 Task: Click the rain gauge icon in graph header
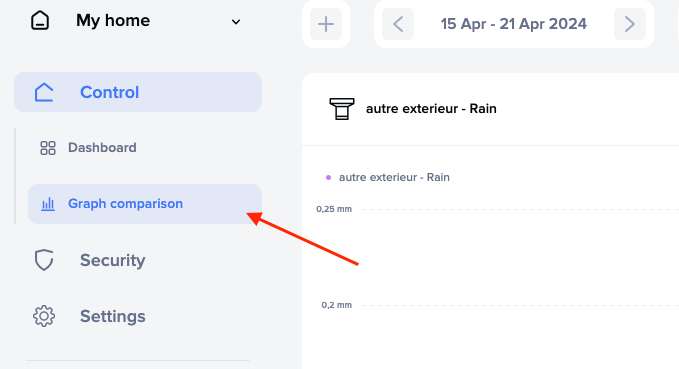[342, 109]
